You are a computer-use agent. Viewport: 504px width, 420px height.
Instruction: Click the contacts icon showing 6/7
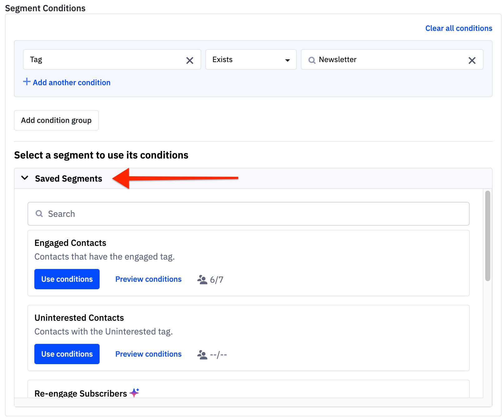pos(202,279)
